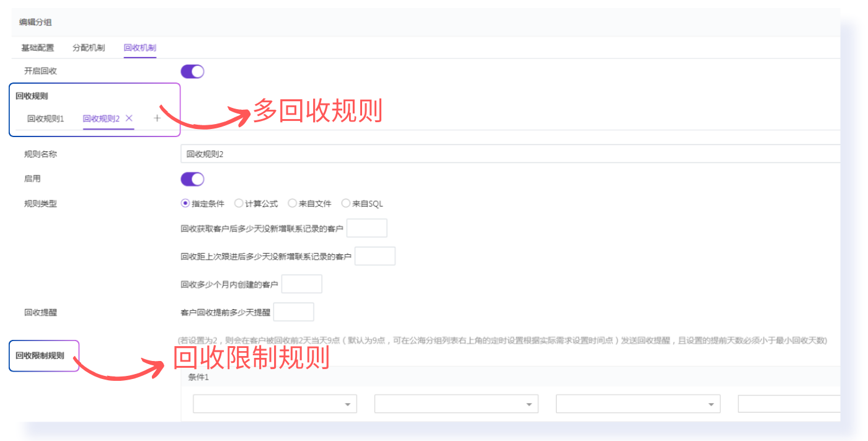The width and height of the screenshot is (868, 441).
Task: Open the third dropdown under 条件1
Action: (x=638, y=404)
